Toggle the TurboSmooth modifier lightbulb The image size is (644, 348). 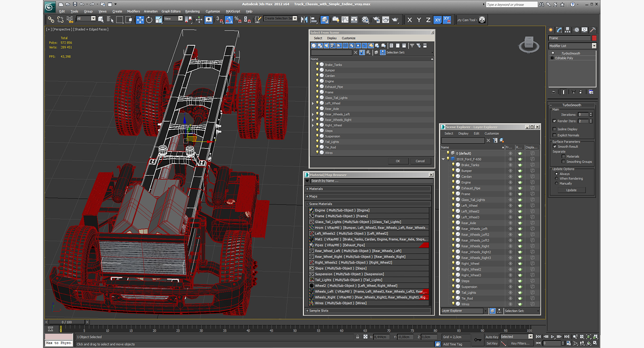(x=552, y=53)
